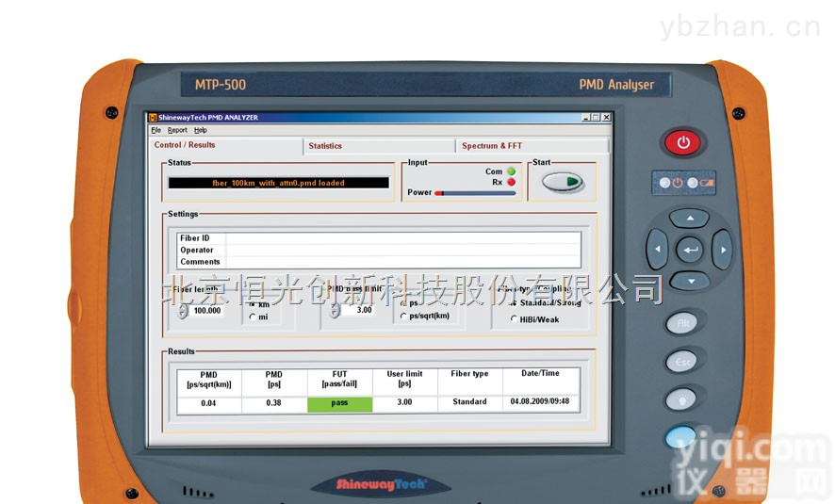The image size is (835, 504).
Task: Click the PMD pass limit spinner arrows
Action: 335,311
